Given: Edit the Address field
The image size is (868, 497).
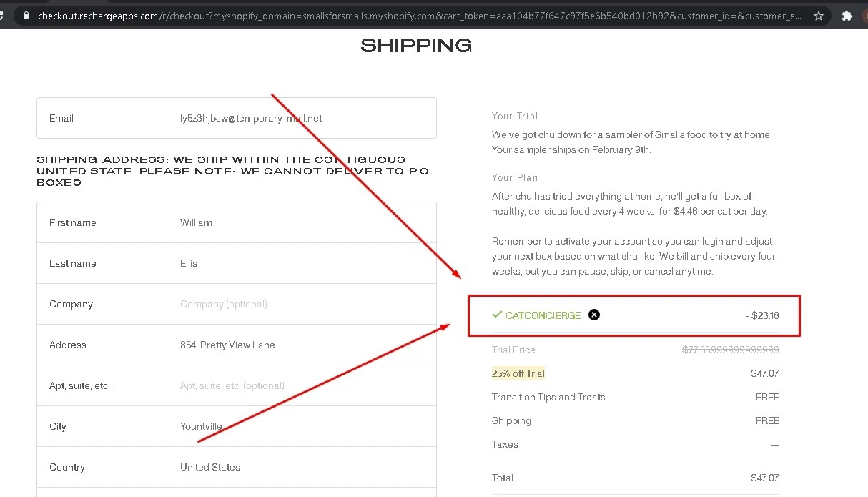Looking at the screenshot, I should pyautogui.click(x=237, y=345).
